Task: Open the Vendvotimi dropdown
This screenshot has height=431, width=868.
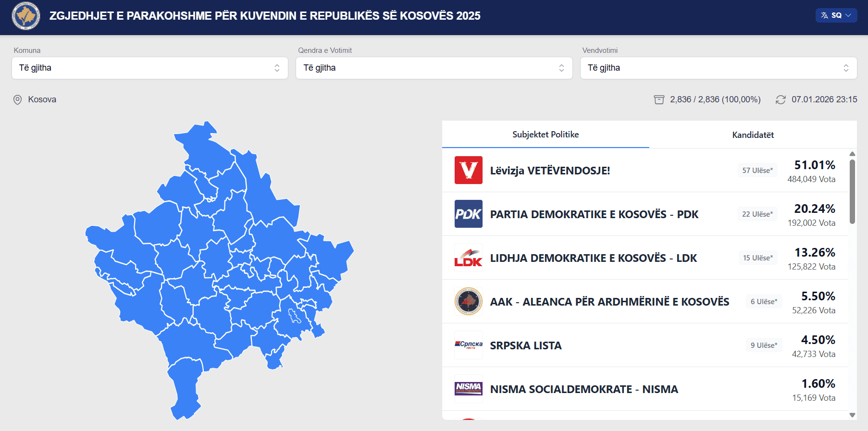Action: [x=718, y=68]
